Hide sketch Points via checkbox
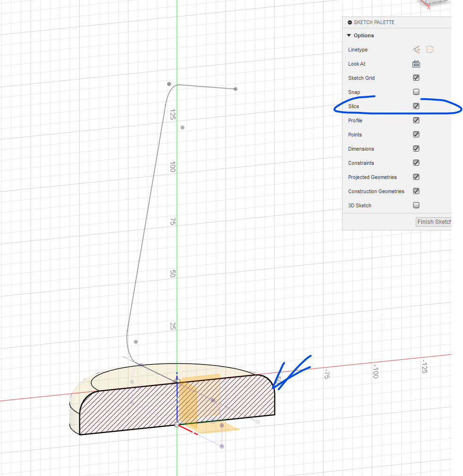The width and height of the screenshot is (463, 476). [416, 135]
